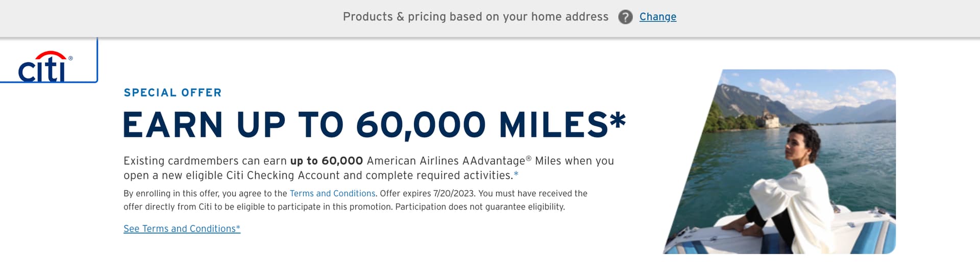
Task: Click the registered trademark symbol beside the Citi logo
Action: click(x=70, y=58)
